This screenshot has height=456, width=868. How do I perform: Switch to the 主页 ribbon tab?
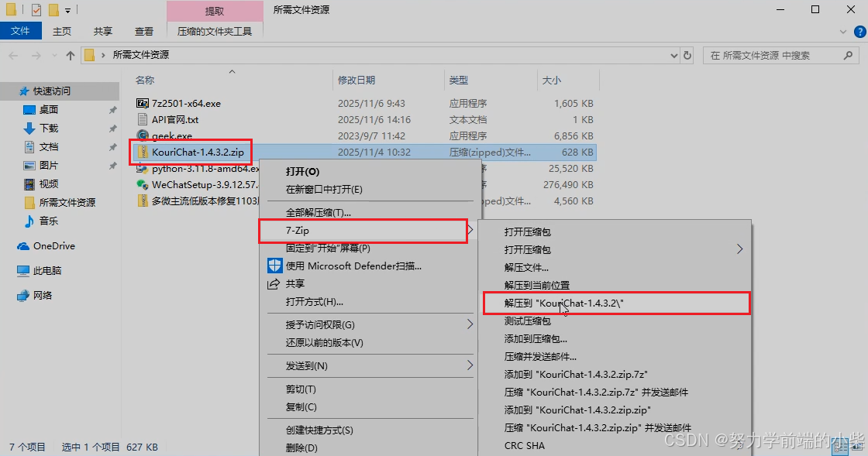click(62, 32)
